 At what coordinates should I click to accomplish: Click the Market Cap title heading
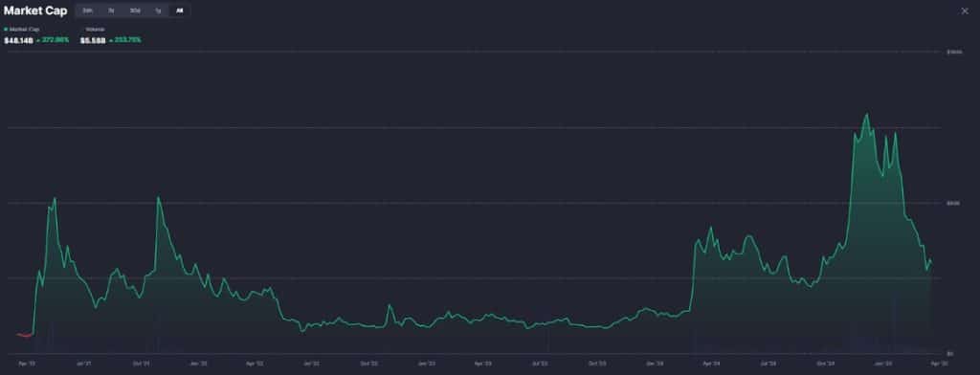coord(35,11)
